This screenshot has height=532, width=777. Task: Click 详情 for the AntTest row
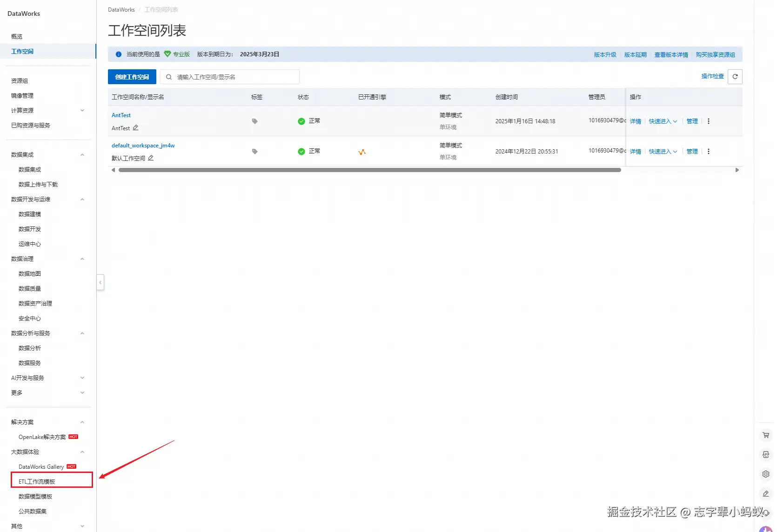click(636, 121)
